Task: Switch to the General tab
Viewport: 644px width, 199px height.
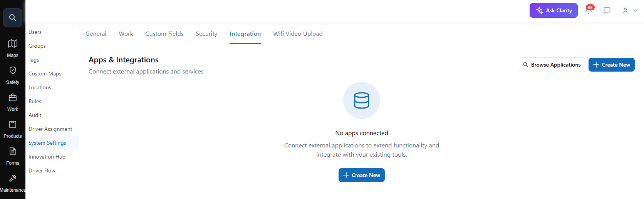Action: click(x=96, y=34)
